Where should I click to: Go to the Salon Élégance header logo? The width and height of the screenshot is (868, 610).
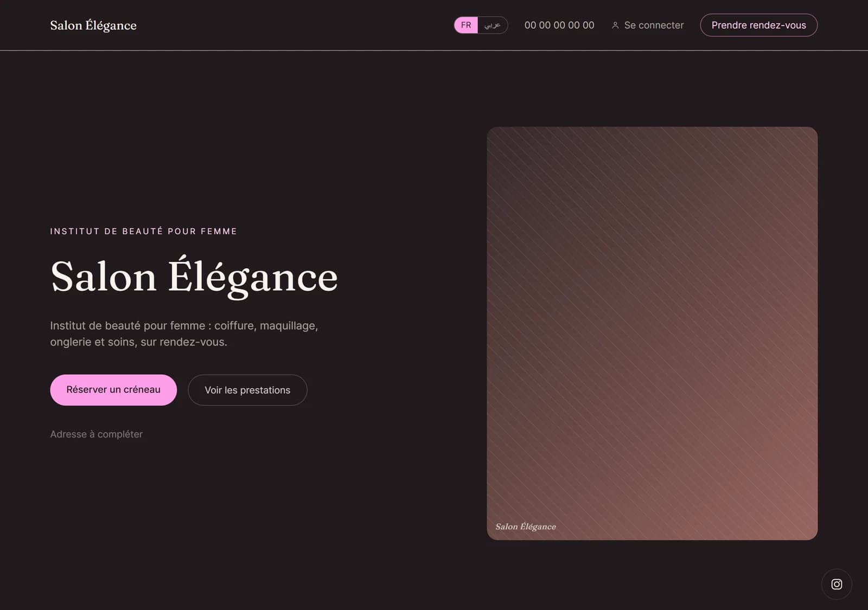click(x=93, y=25)
